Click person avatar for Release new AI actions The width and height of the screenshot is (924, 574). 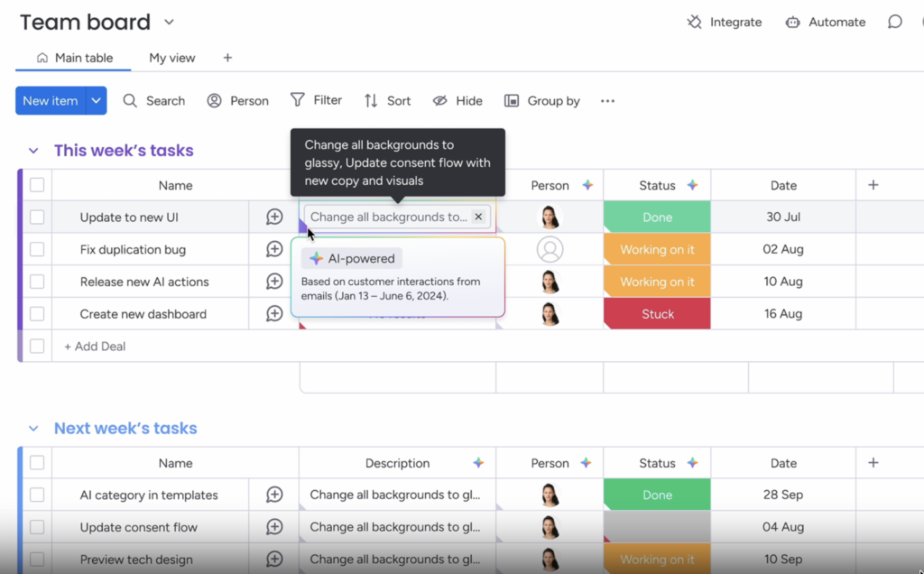(550, 282)
